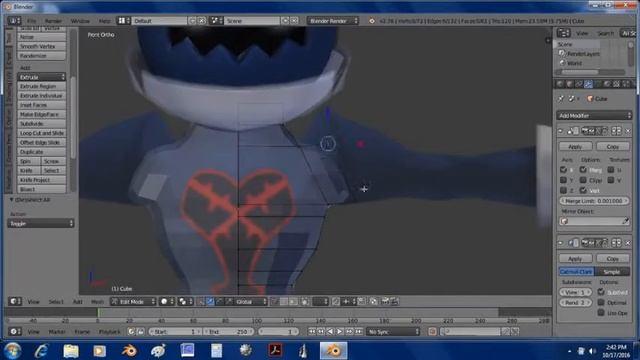Open the Help menu in top bar

click(x=104, y=20)
